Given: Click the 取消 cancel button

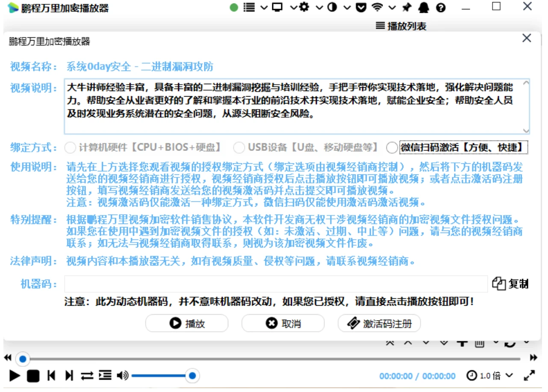Looking at the screenshot, I should (x=283, y=324).
